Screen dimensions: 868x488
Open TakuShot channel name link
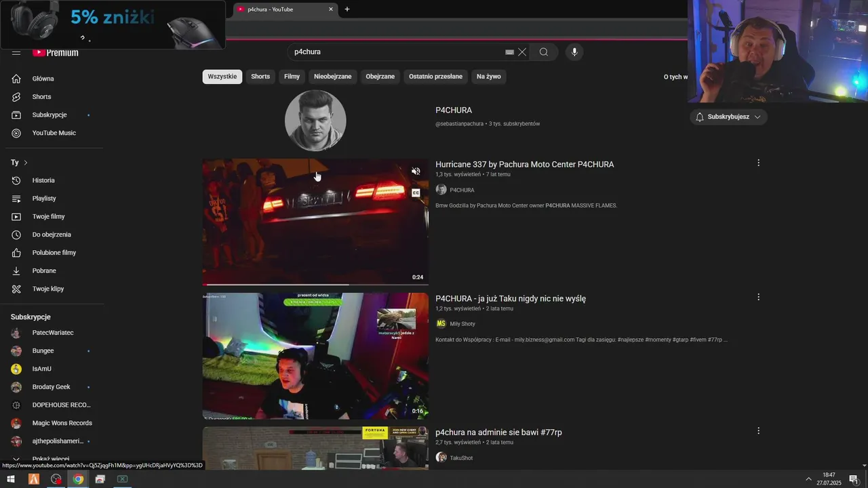(x=461, y=458)
